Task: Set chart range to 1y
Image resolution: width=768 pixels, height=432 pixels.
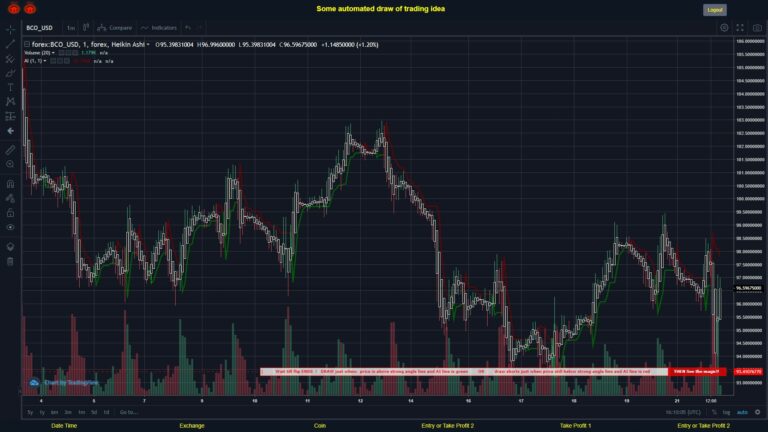Action: (42, 412)
